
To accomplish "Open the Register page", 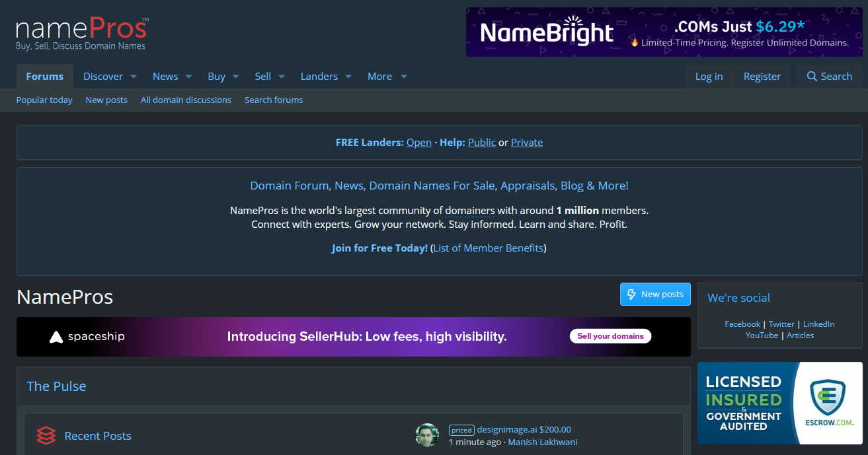I will click(x=762, y=77).
